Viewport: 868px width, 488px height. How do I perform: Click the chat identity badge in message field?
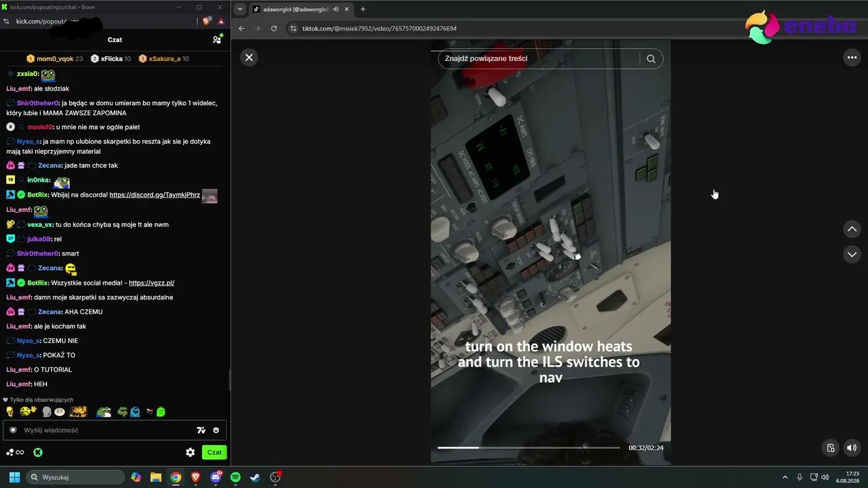click(x=13, y=430)
